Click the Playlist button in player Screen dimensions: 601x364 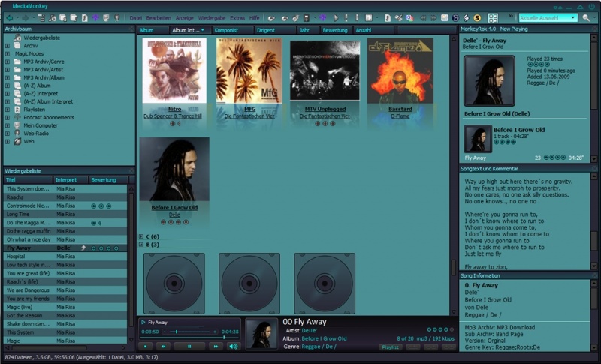[x=390, y=347]
